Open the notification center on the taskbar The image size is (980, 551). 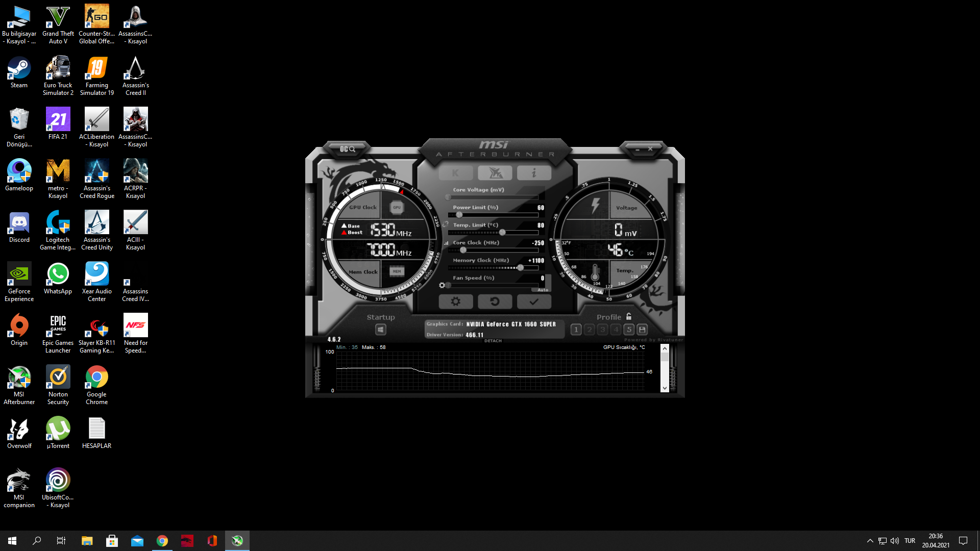coord(963,541)
